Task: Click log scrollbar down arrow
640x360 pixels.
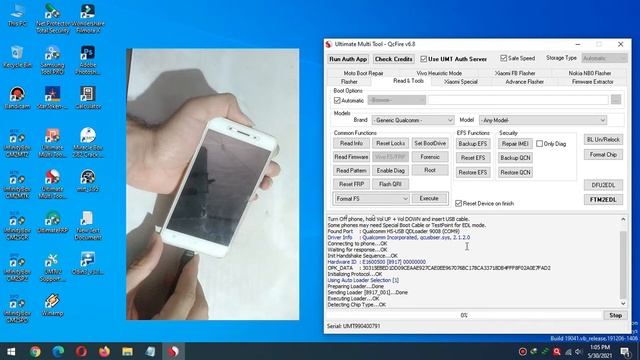Action: tap(623, 303)
